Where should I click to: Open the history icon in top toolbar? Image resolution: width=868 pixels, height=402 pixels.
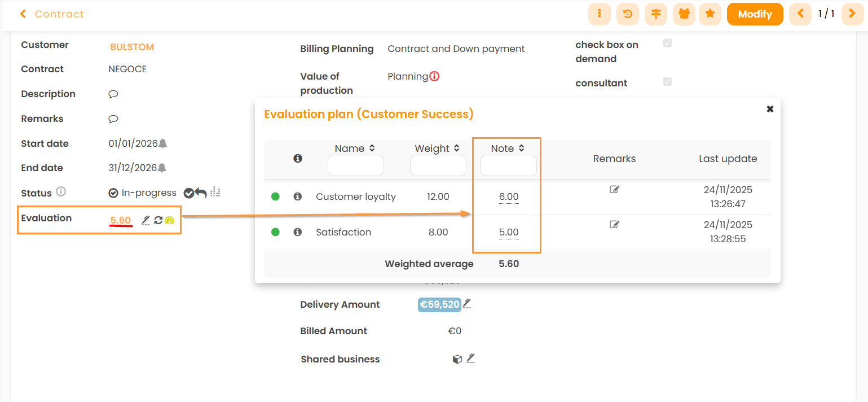tap(627, 14)
